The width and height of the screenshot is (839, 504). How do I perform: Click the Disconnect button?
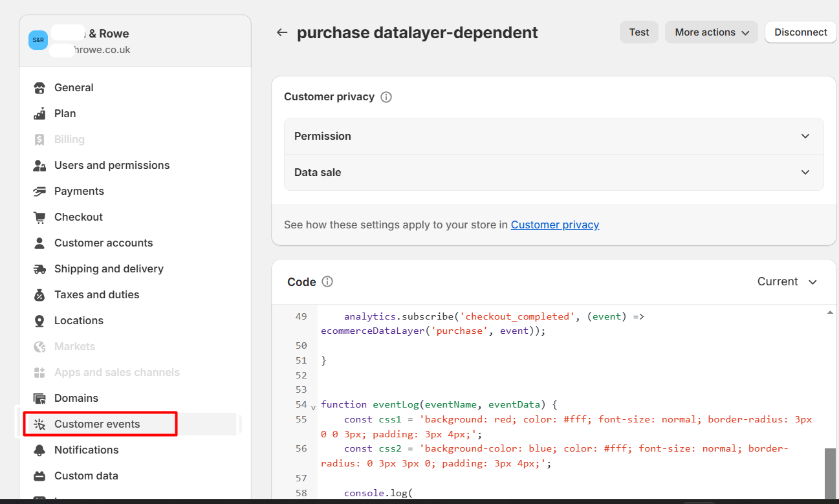(x=800, y=32)
